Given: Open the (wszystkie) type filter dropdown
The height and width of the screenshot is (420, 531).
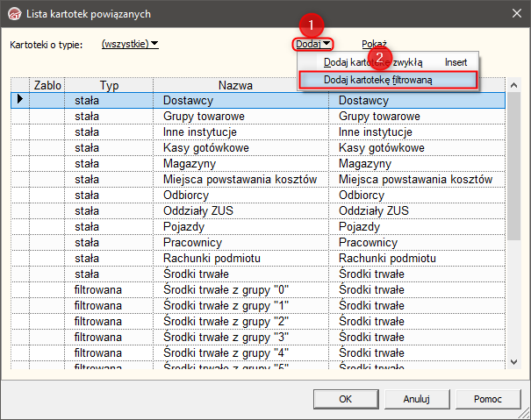Looking at the screenshot, I should pos(130,44).
